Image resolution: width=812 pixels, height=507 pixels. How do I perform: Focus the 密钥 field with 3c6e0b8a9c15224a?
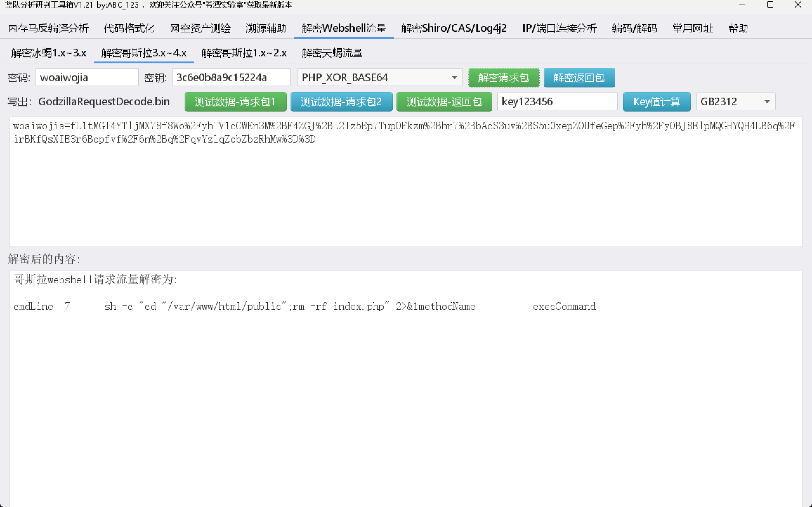pos(231,77)
